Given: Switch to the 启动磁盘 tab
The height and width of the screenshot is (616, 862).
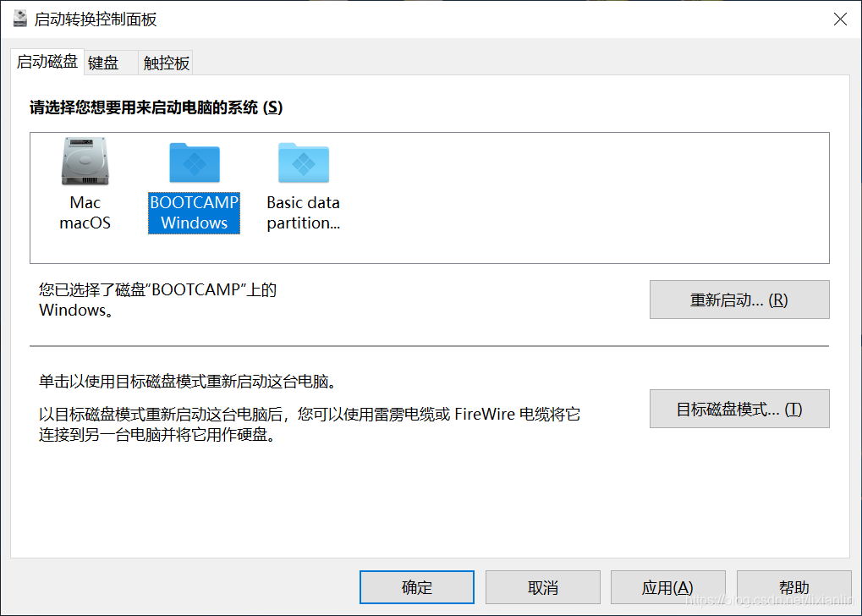Looking at the screenshot, I should click(x=47, y=62).
